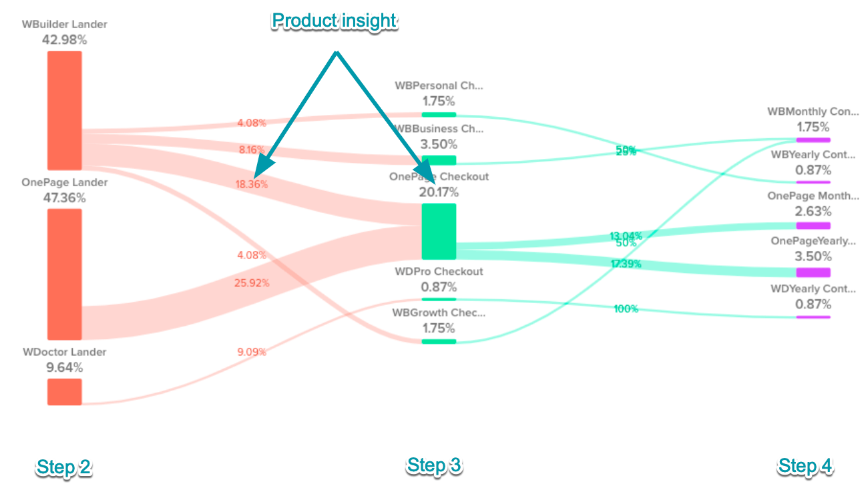Select the OnePage Monthly purple bar
This screenshot has height=492, width=868.
pos(813,226)
